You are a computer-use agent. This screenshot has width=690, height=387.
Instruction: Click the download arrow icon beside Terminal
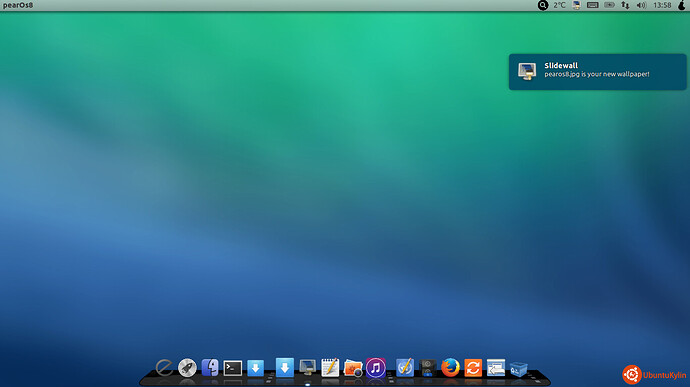pos(255,368)
